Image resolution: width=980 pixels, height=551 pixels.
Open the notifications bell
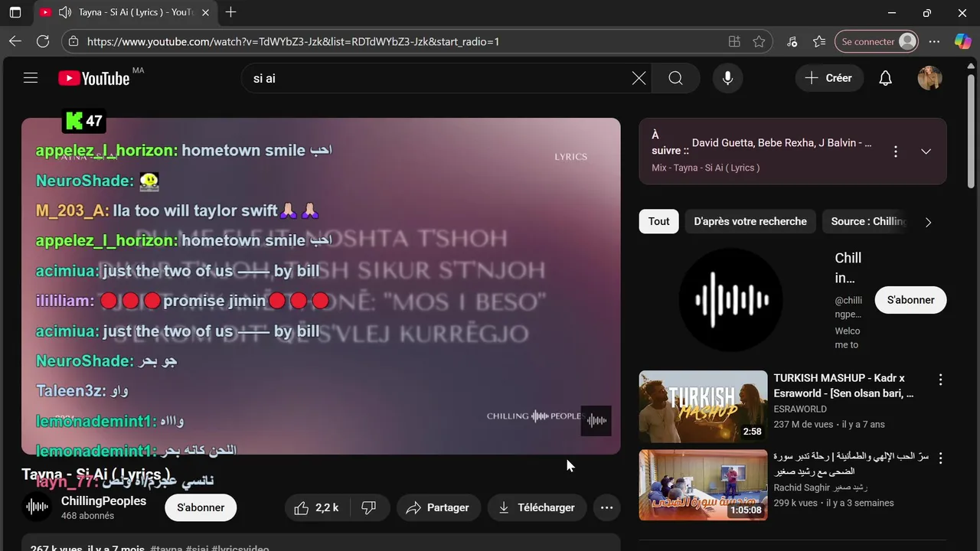[x=885, y=78]
